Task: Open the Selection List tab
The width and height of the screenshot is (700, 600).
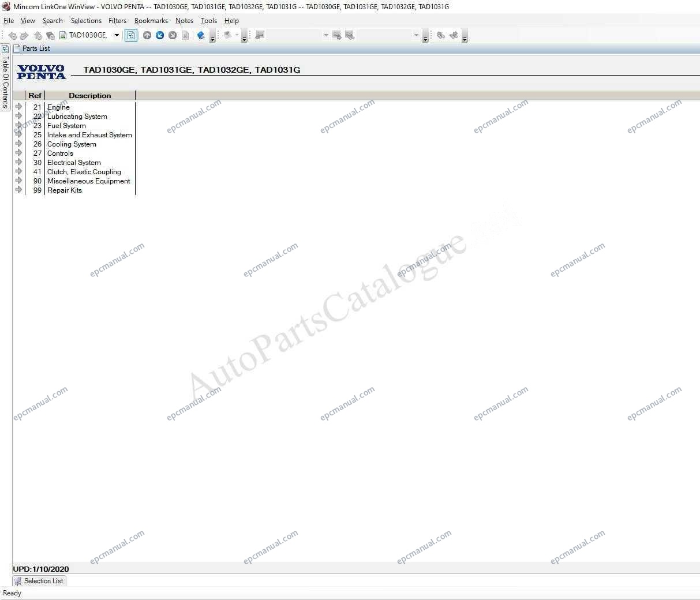Action: coord(39,581)
